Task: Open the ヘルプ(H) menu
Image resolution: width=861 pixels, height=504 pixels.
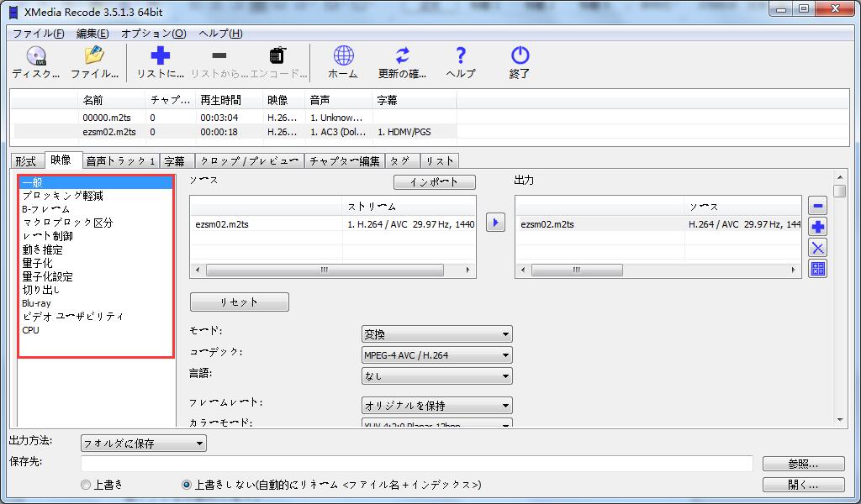Action: tap(220, 34)
